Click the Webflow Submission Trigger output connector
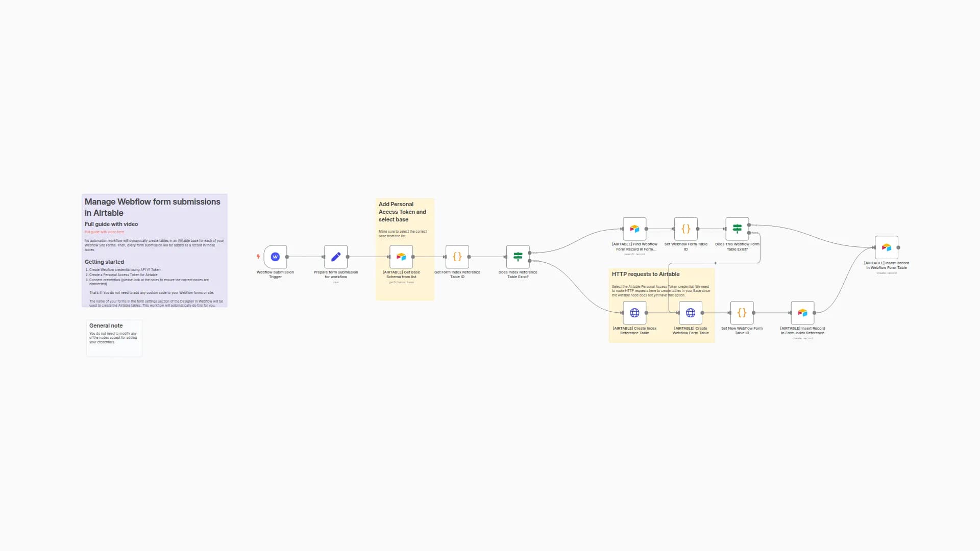The width and height of the screenshot is (980, 551). click(x=287, y=257)
